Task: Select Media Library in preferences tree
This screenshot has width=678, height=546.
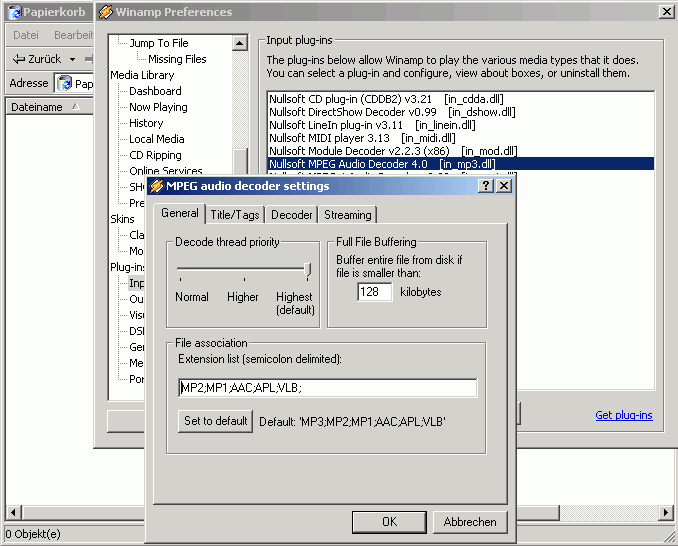Action: [142, 75]
